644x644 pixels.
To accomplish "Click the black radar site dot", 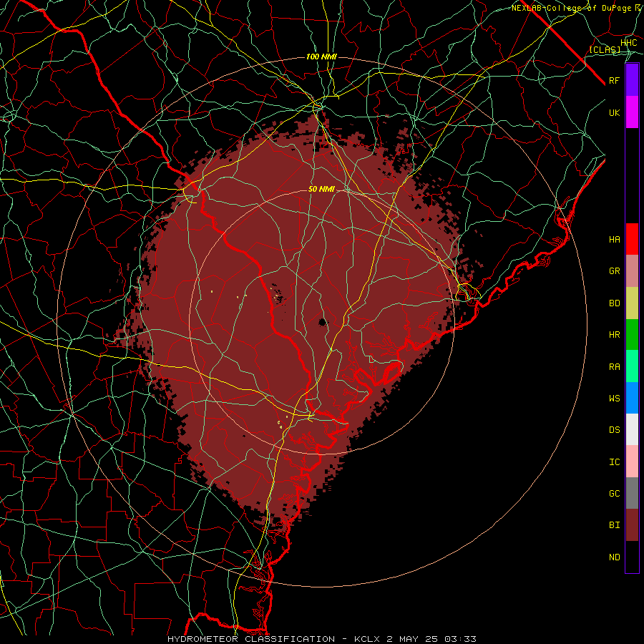I will tap(323, 322).
